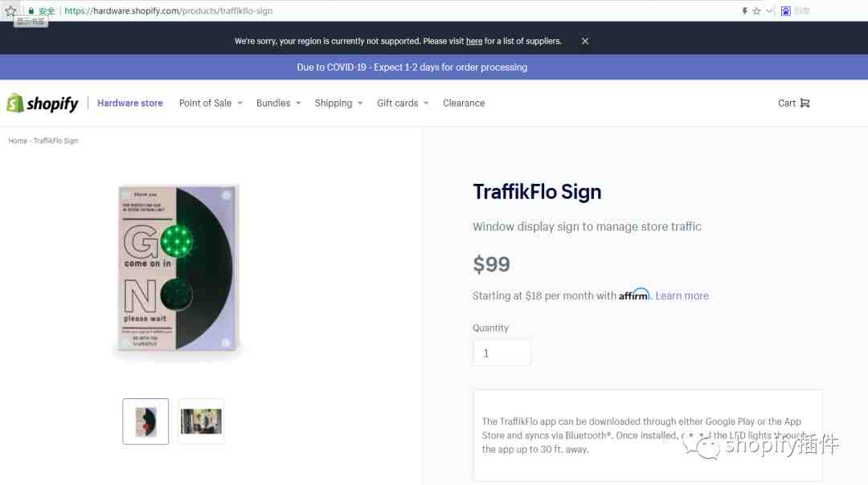868x485 pixels.
Task: Click the Affirm Learn more link
Action: click(682, 295)
